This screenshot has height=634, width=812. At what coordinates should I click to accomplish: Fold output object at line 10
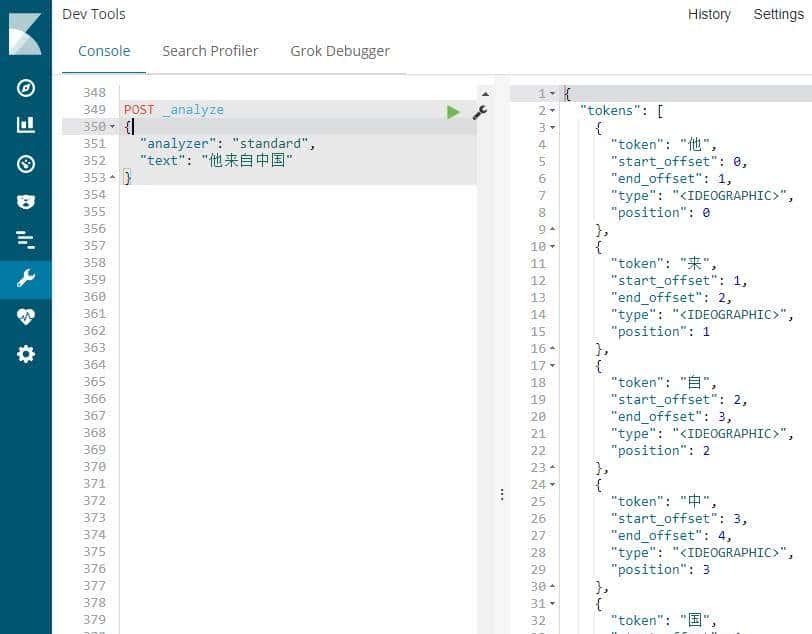tap(553, 246)
